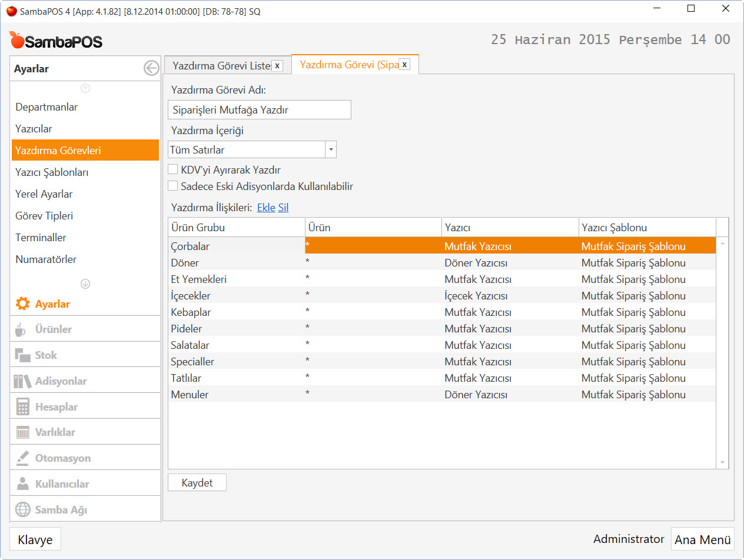744x560 pixels.
Task: Open Hesaplar section with calculator icon
Action: tap(22, 407)
